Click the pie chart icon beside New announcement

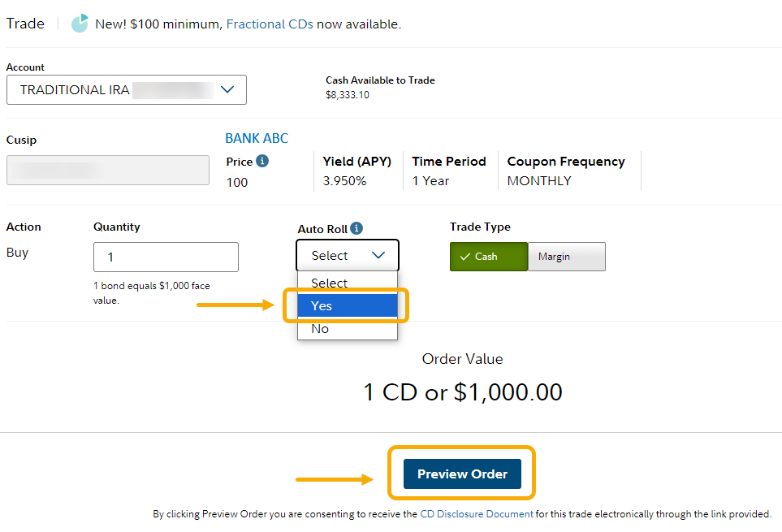(x=80, y=24)
